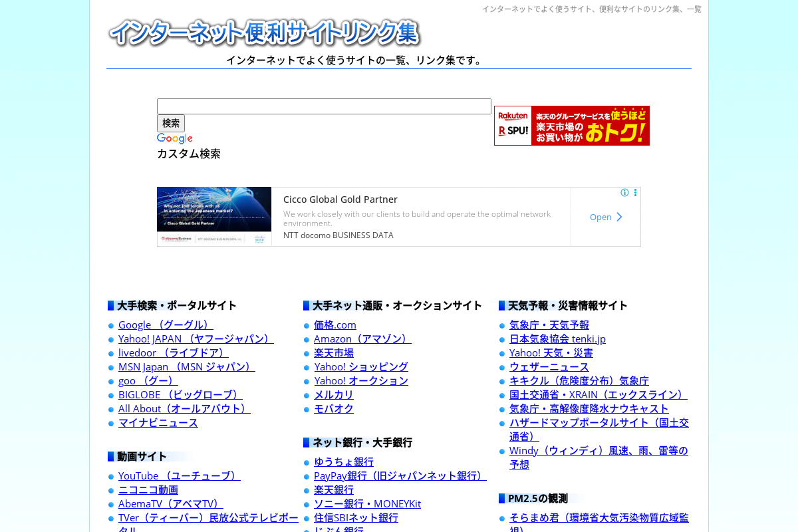Open BIGLOBE (ビッグローブ) link
The image size is (798, 532).
pos(180,395)
